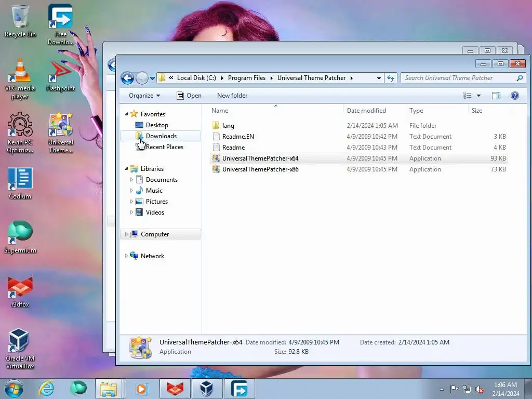Expand the Pictures library node
This screenshot has width=532, height=399.
click(131, 201)
